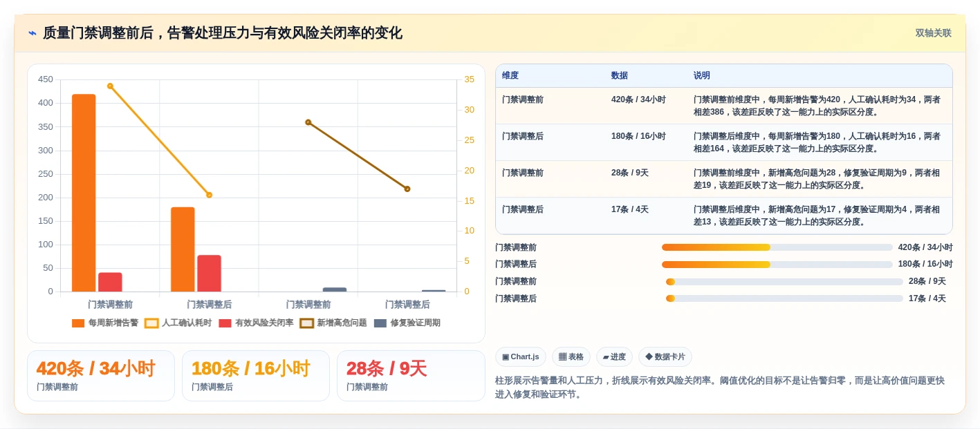Toggle the 人工确认耗时 legend item
The image size is (980, 429).
(178, 323)
